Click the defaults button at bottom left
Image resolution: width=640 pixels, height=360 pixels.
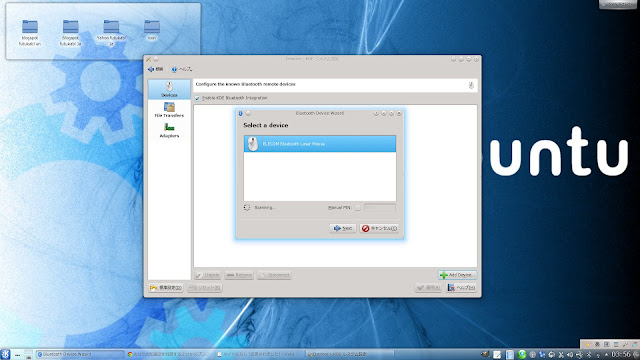coord(166,288)
